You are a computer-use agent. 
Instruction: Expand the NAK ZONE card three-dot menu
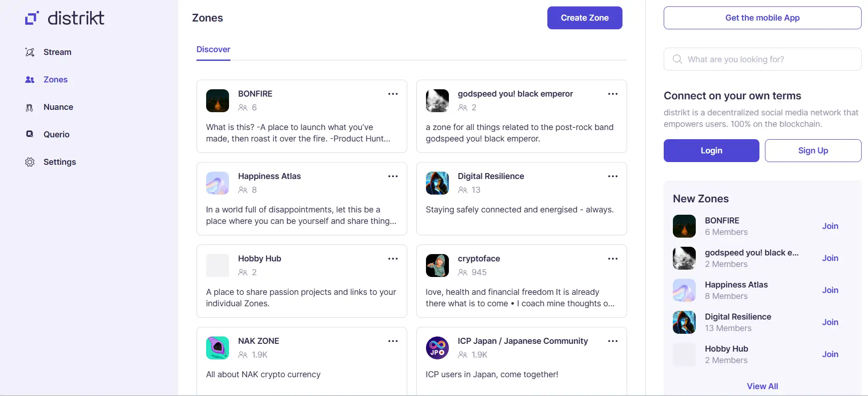click(x=393, y=341)
